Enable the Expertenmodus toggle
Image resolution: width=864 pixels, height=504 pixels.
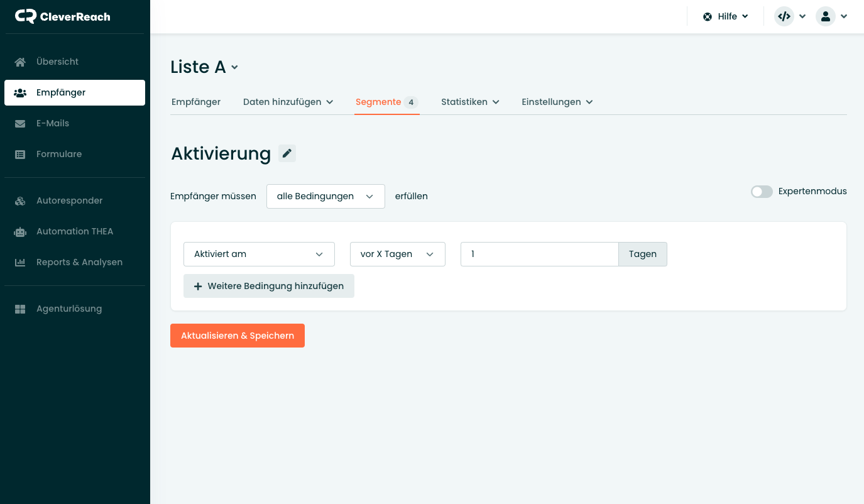coord(762,192)
